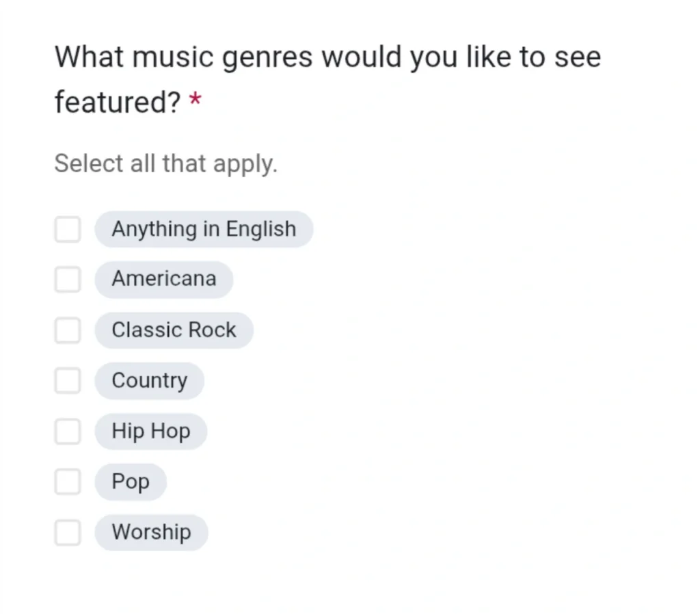The width and height of the screenshot is (700, 614).
Task: Tap the 'Hip Hop' label chip
Action: (150, 431)
